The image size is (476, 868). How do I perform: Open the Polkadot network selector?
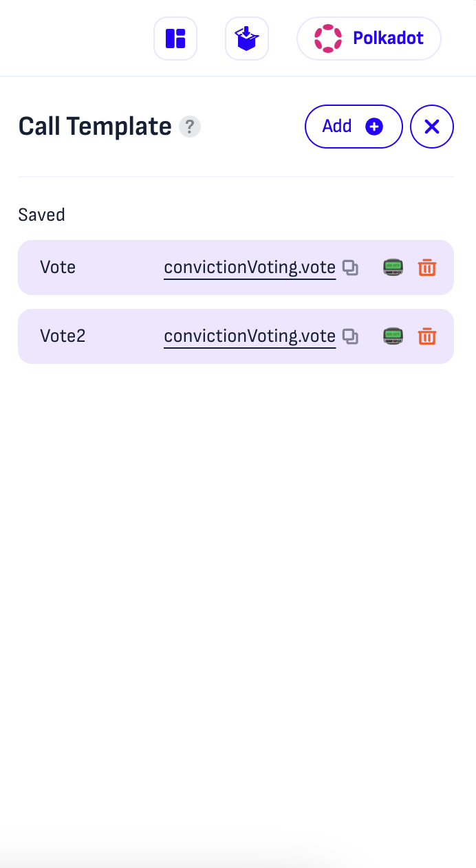click(x=369, y=39)
